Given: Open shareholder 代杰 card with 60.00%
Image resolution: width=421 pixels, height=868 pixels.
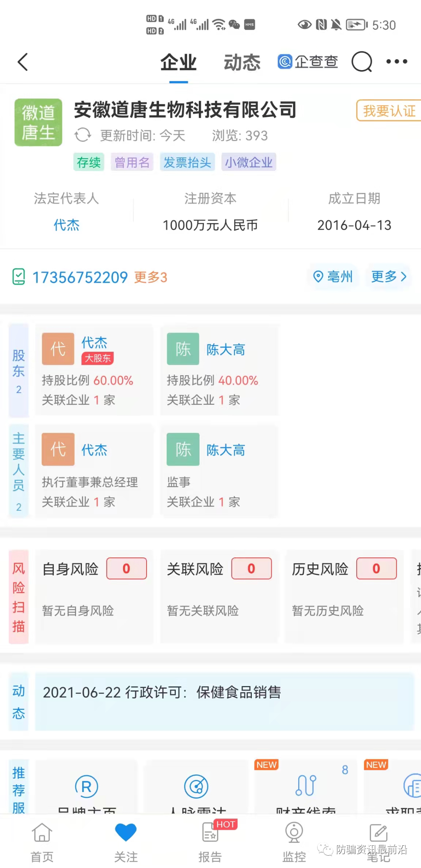Looking at the screenshot, I should (94, 370).
